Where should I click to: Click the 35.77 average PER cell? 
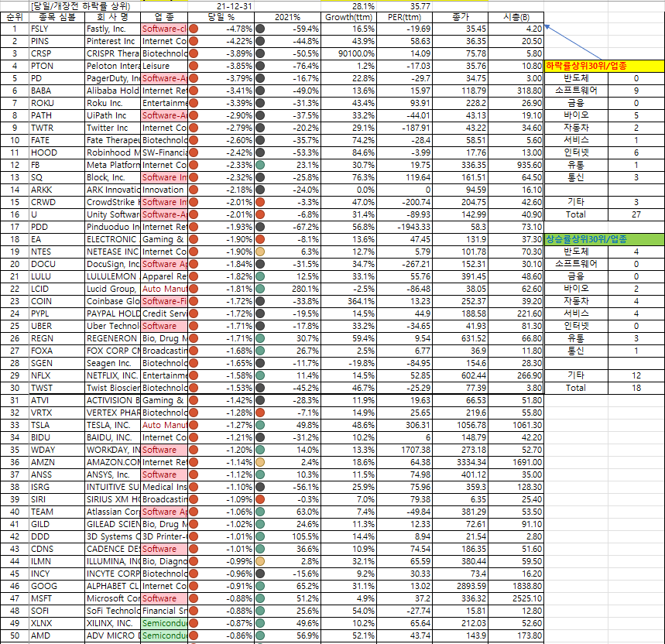tap(405, 6)
